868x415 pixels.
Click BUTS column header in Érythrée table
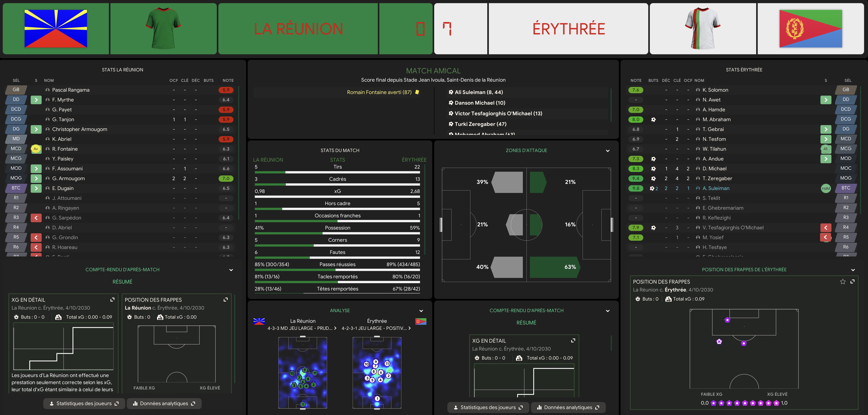[x=653, y=81]
